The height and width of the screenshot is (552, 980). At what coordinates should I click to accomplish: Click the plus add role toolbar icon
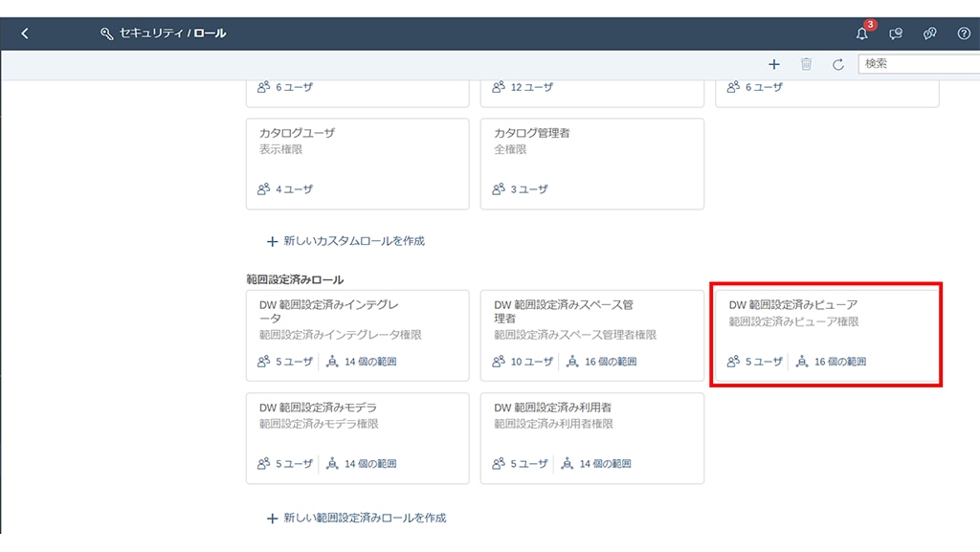pos(774,64)
